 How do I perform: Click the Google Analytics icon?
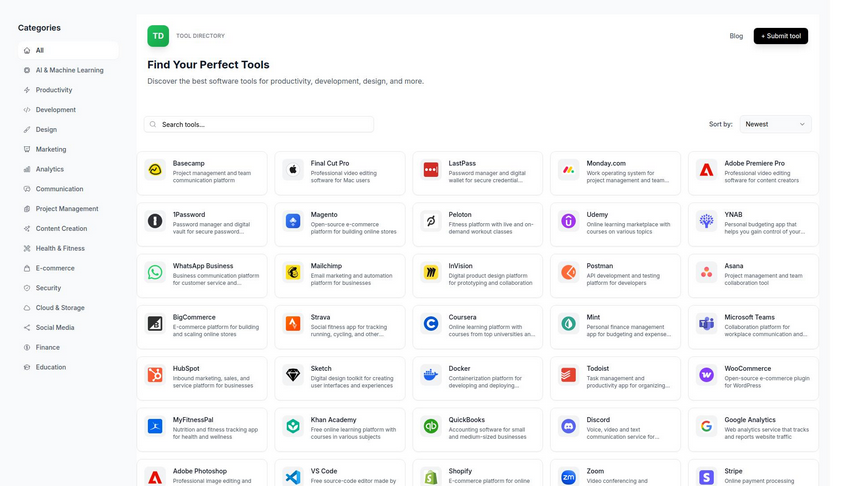point(707,426)
